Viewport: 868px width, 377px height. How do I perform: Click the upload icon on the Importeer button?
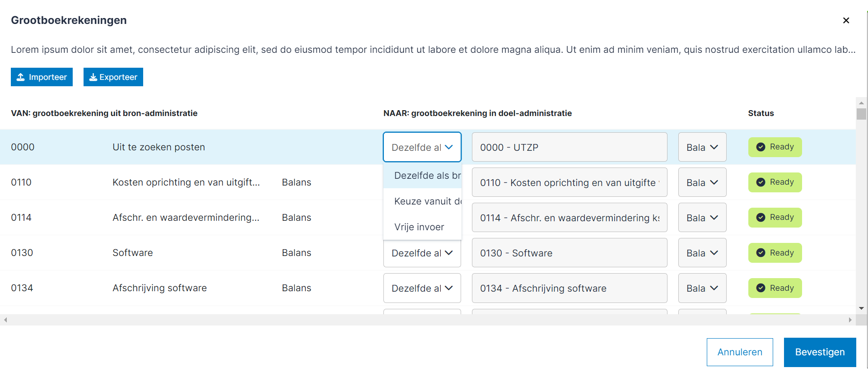21,77
